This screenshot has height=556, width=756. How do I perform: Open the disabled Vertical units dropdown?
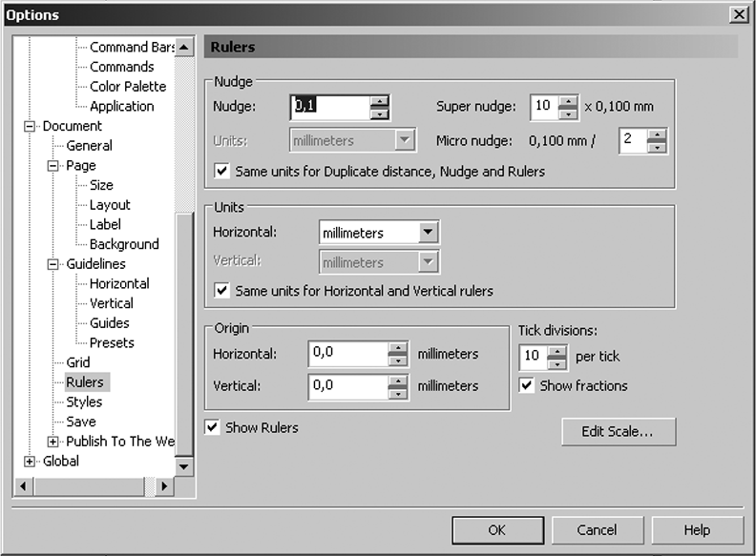coord(428,262)
